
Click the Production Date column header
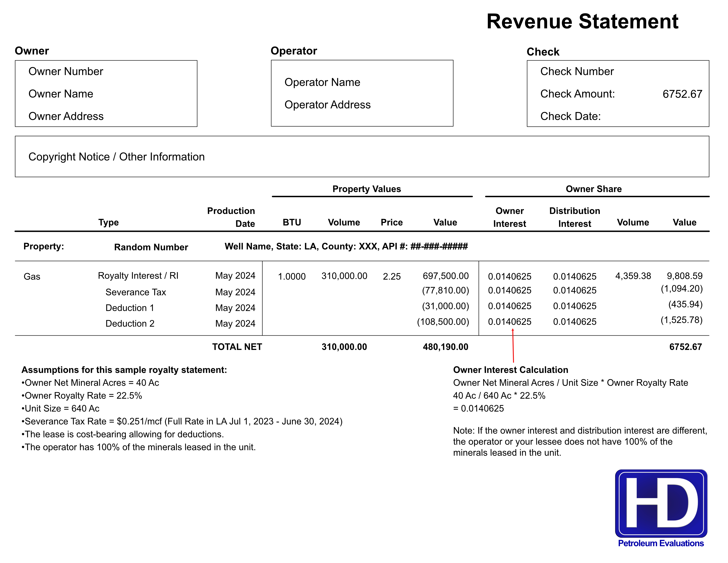click(231, 217)
